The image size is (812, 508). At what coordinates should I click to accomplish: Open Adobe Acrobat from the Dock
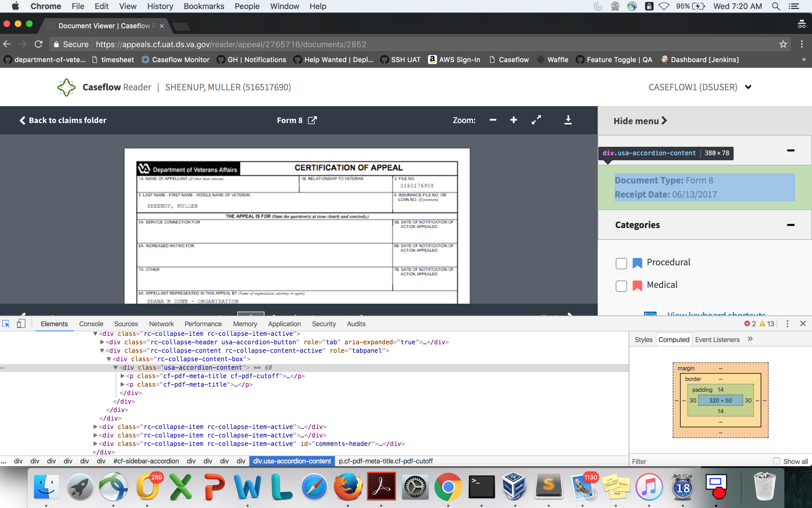tap(381, 487)
